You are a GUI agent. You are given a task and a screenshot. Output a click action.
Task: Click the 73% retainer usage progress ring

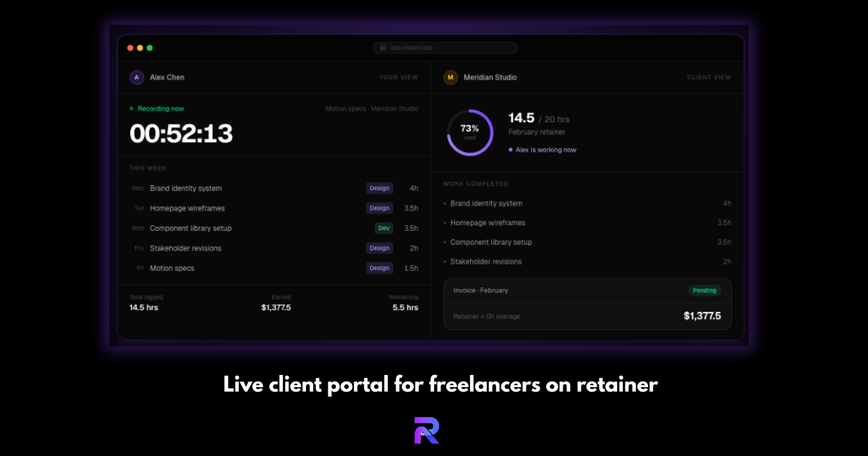(469, 132)
